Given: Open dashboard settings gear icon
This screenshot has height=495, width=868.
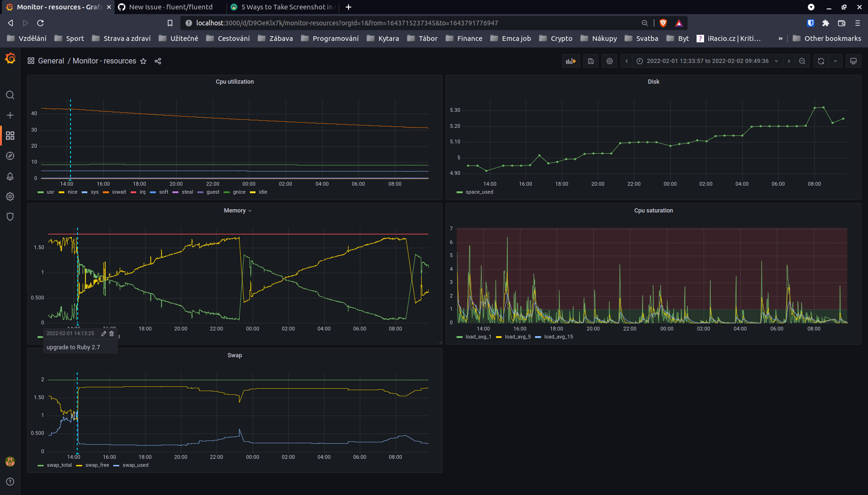Looking at the screenshot, I should 610,61.
